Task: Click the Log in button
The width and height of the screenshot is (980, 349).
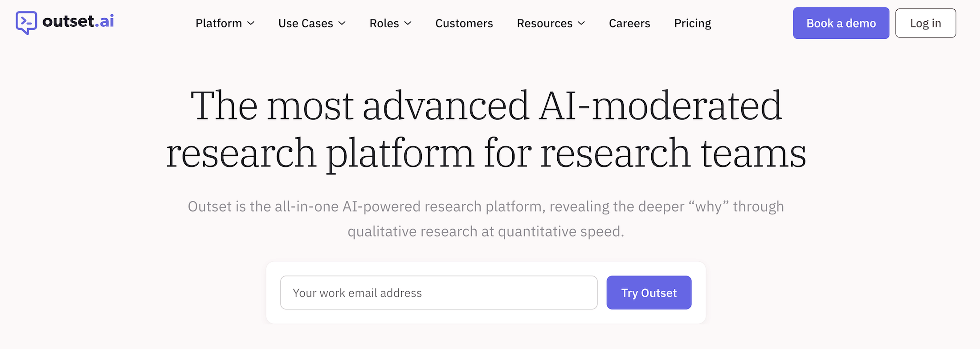Action: 926,23
